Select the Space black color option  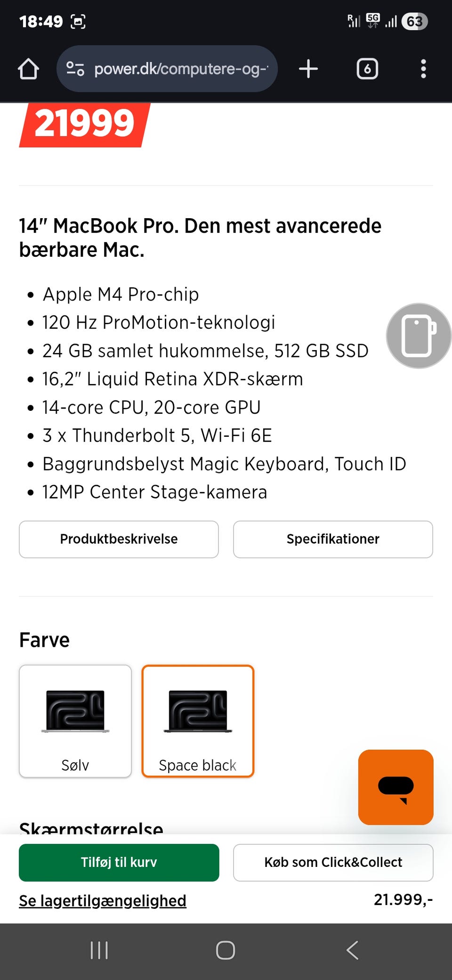tap(198, 721)
